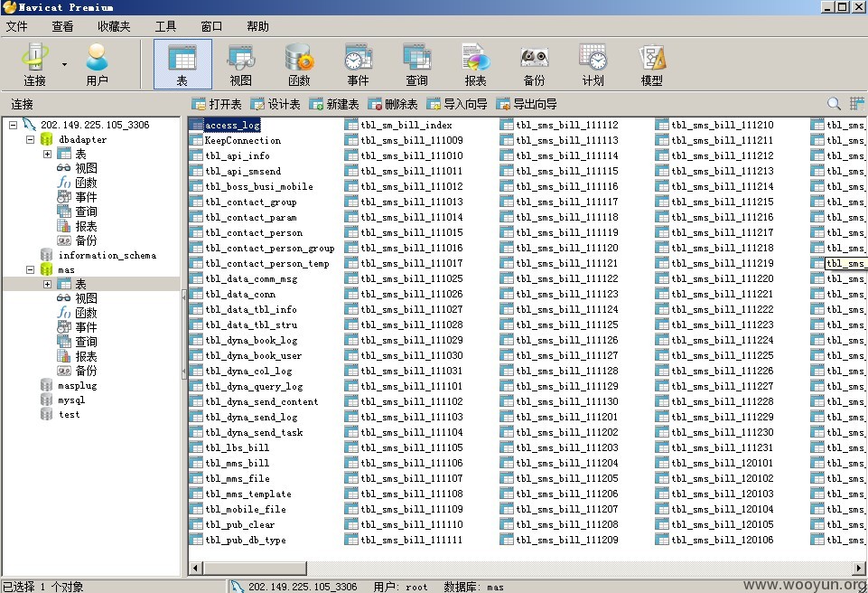Open the Backup (备份) toolbar icon

click(x=534, y=64)
